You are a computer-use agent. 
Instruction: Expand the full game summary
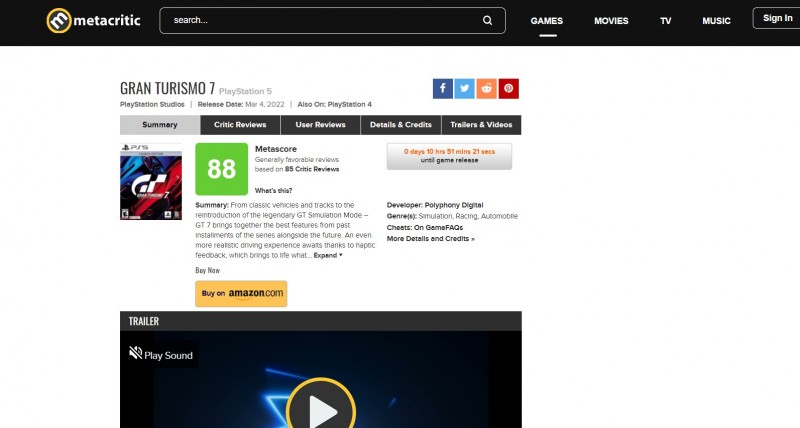(327, 255)
